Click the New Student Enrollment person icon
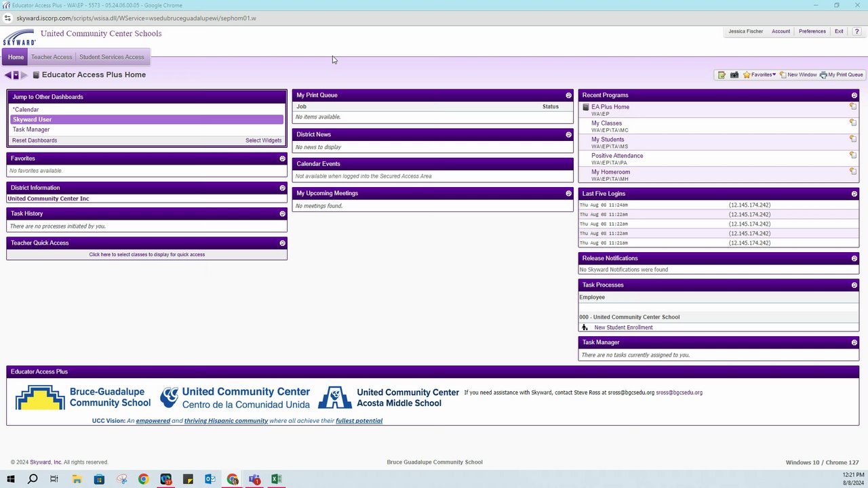The width and height of the screenshot is (868, 488). click(585, 327)
